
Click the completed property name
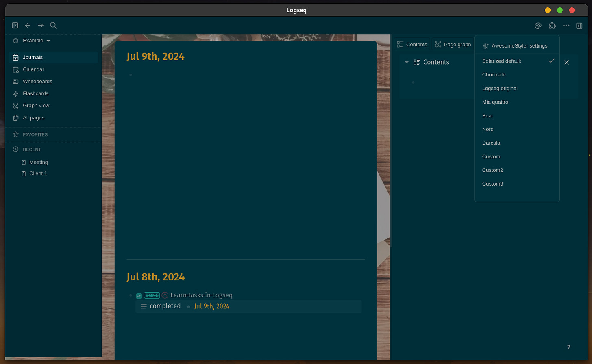pos(165,306)
